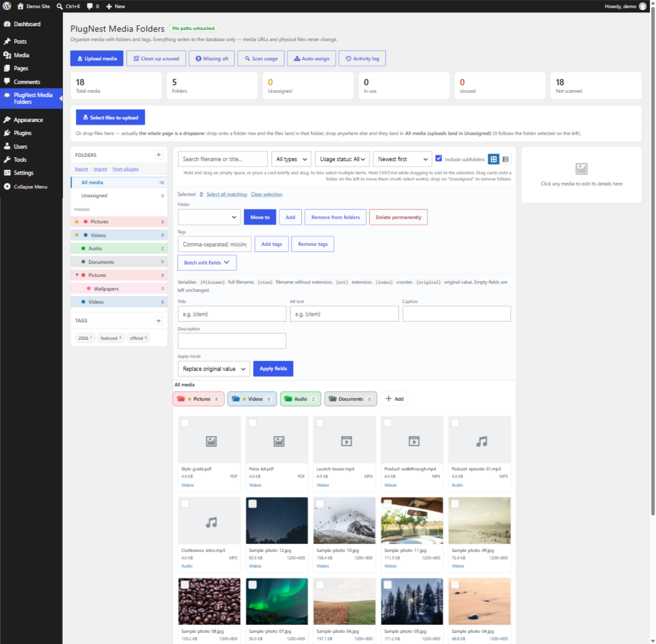Click the featured tag chip

click(x=111, y=338)
